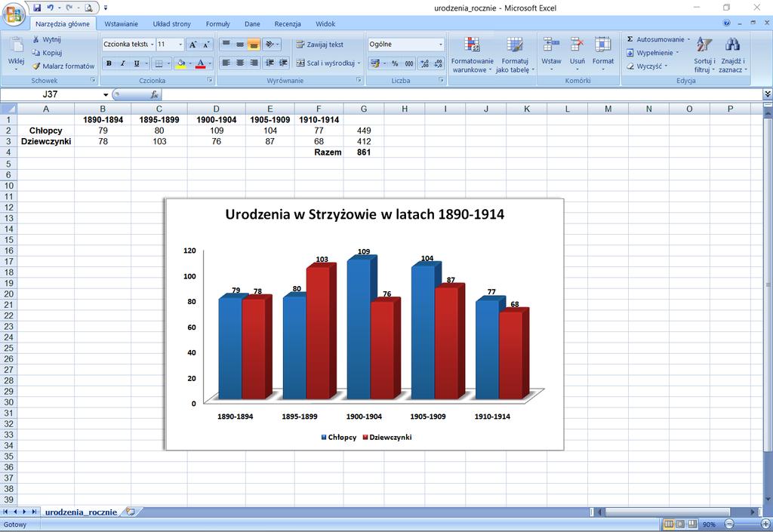Insert new worksheet tab icon
773x532 pixels.
[130, 512]
